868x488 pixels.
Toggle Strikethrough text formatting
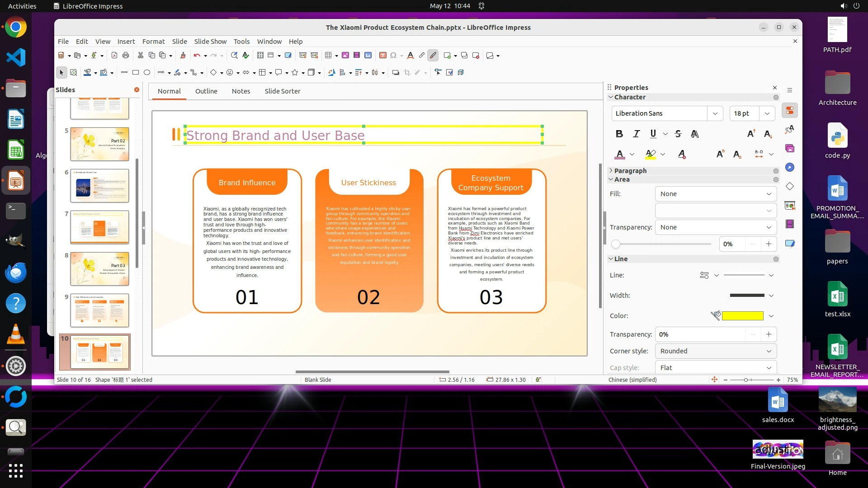678,134
